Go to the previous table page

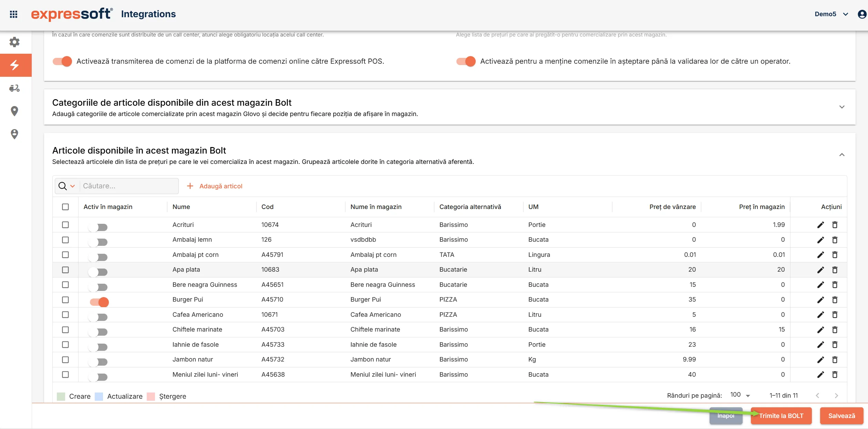click(818, 396)
